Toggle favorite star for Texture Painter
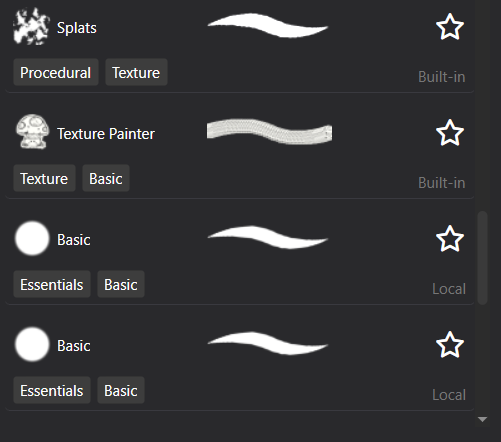Screen dimensions: 501x442 pos(450,133)
